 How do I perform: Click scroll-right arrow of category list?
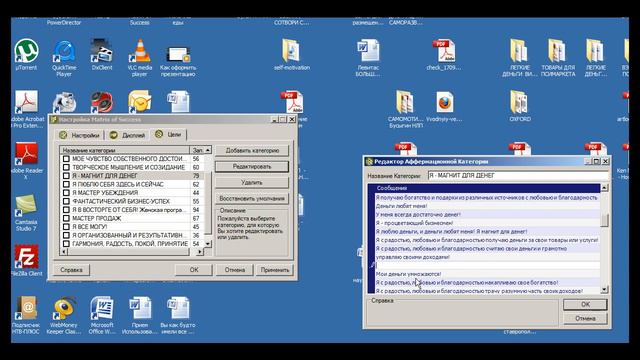click(200, 252)
